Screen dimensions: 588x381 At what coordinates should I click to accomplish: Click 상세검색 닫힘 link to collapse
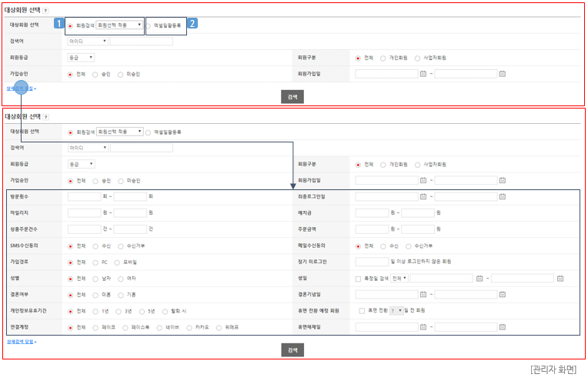point(21,341)
